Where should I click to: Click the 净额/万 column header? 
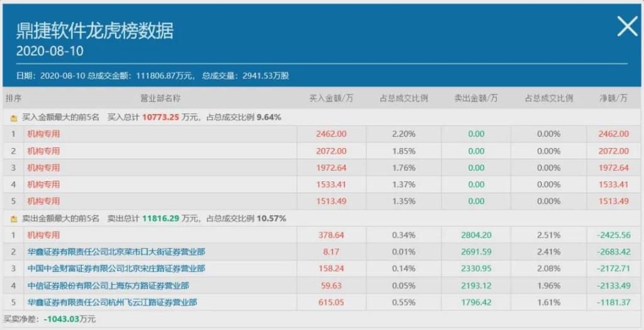(x=614, y=98)
